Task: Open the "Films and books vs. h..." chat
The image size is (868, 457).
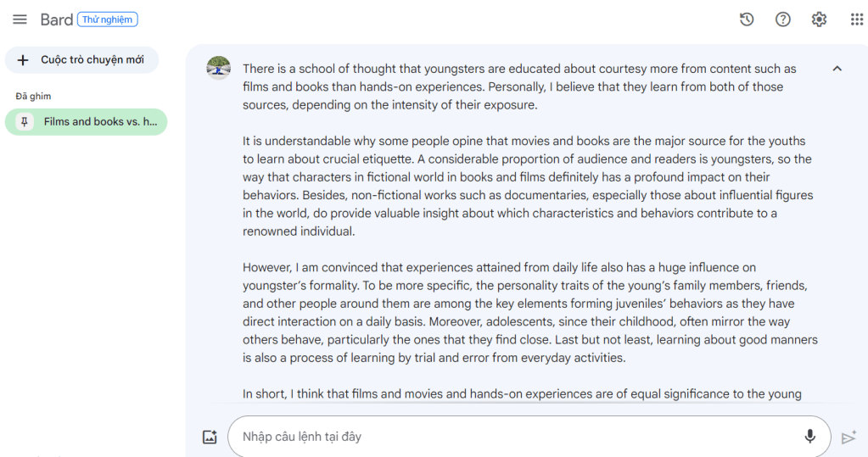Action: coord(100,122)
